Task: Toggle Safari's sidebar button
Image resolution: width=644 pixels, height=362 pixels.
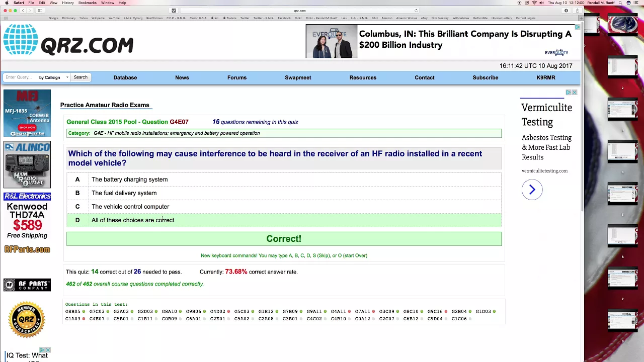Action: click(40, 11)
